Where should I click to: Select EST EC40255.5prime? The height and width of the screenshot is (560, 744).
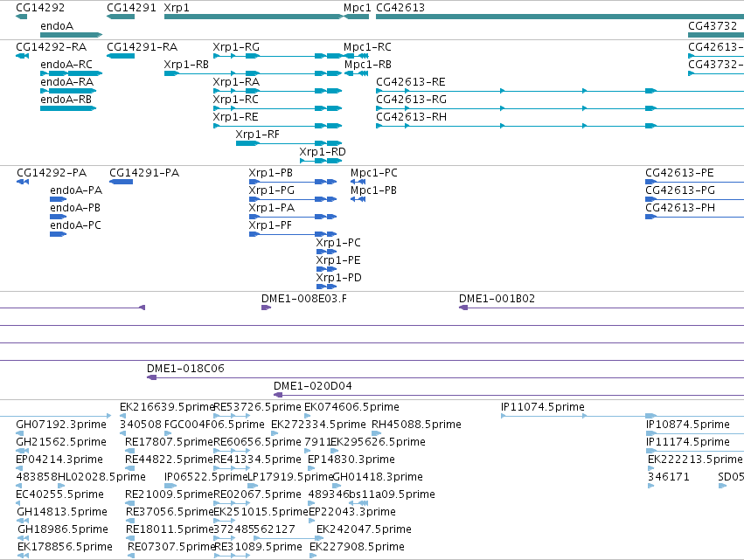click(59, 495)
